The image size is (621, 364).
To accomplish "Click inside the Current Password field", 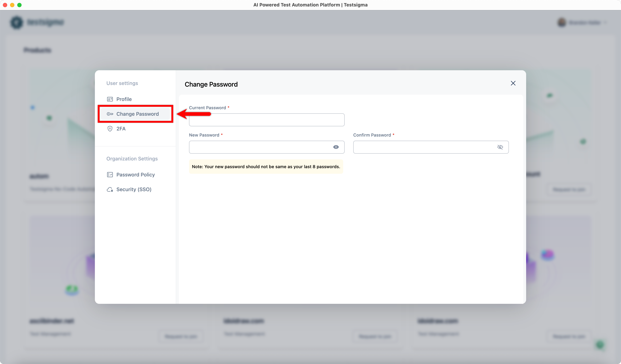I will [267, 120].
